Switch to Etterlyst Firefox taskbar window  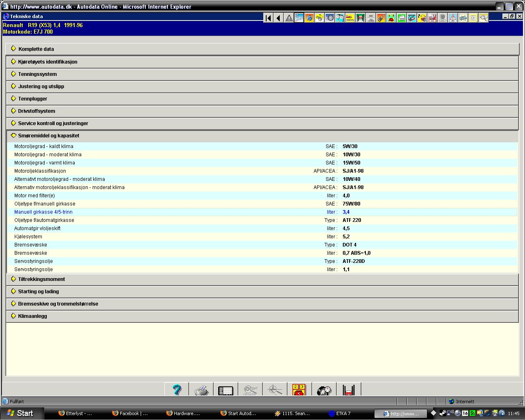[76, 413]
